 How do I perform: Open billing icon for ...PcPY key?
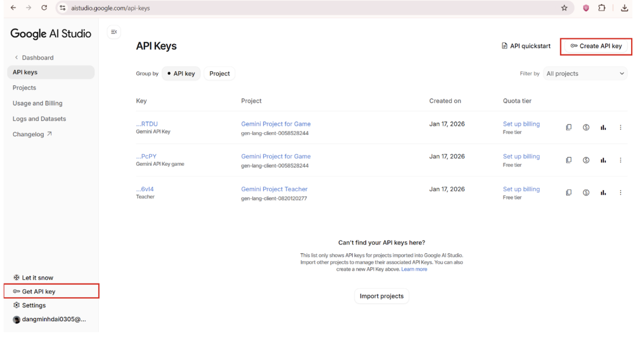click(x=586, y=160)
